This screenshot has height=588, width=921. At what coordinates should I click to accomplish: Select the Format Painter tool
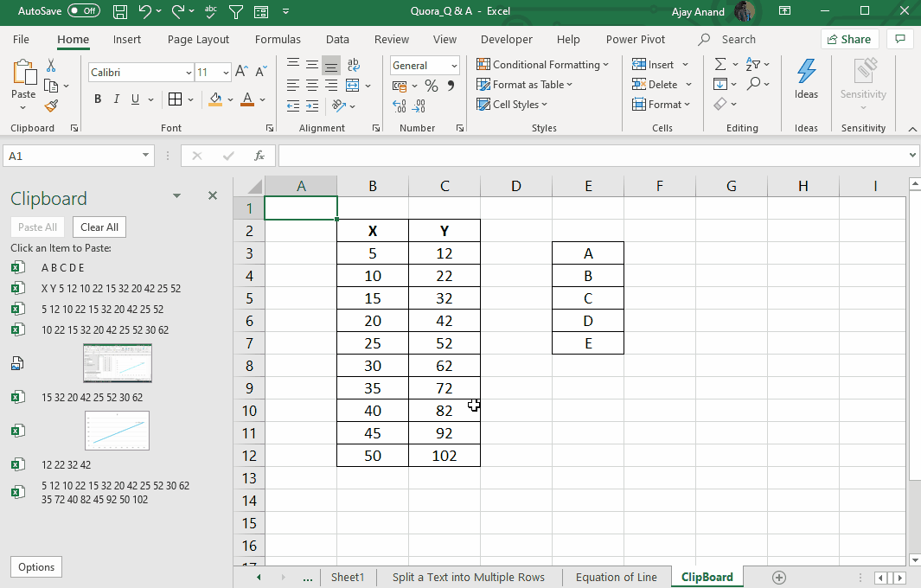(51, 105)
